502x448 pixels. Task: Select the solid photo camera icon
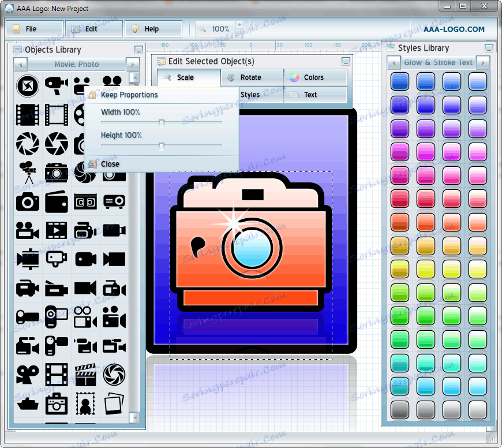pos(28,201)
